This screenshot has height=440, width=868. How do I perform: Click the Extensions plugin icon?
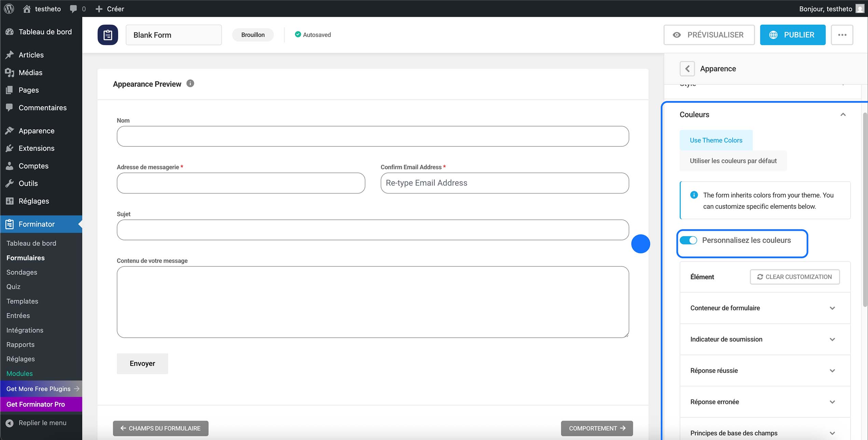(x=10, y=148)
